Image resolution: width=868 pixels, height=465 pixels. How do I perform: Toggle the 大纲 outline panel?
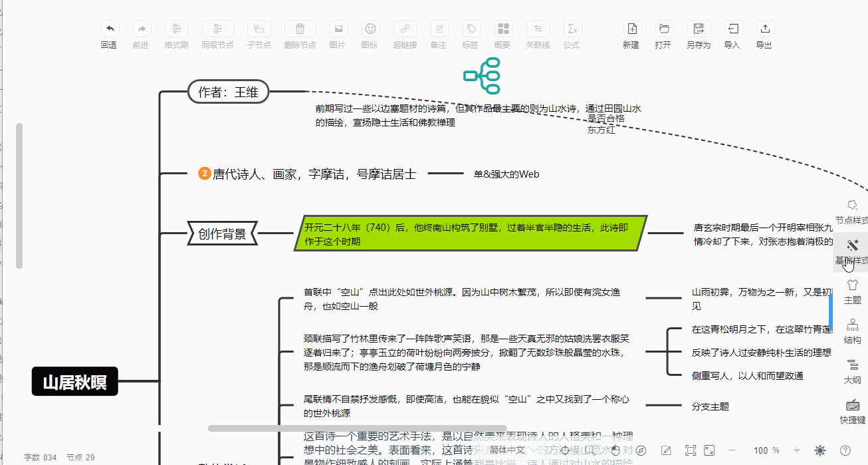pos(852,371)
